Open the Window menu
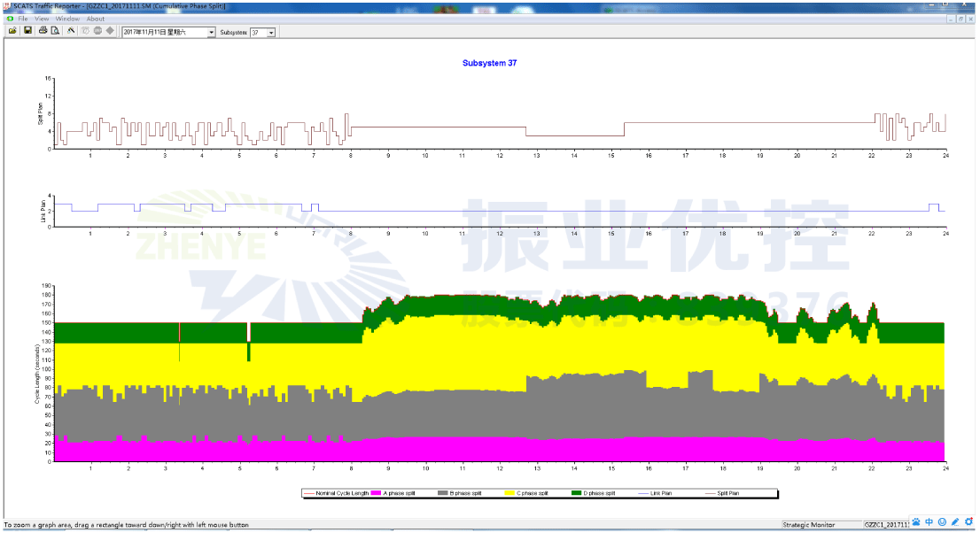 (67, 19)
